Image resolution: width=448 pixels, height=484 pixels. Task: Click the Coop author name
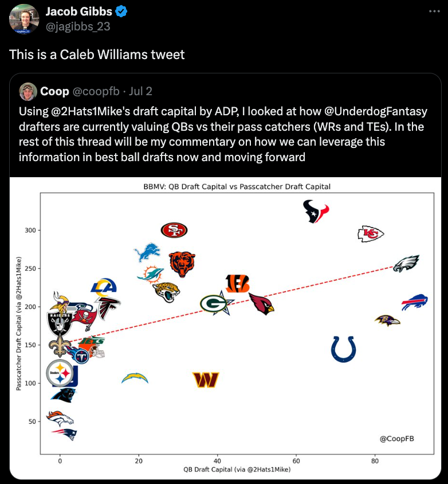54,91
